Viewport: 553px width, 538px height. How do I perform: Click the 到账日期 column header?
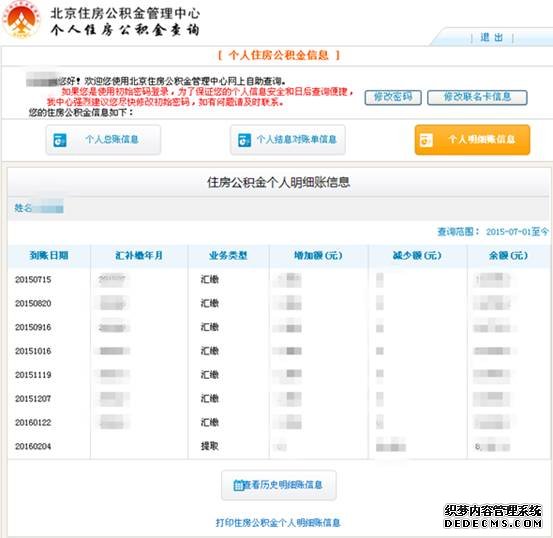(49, 255)
